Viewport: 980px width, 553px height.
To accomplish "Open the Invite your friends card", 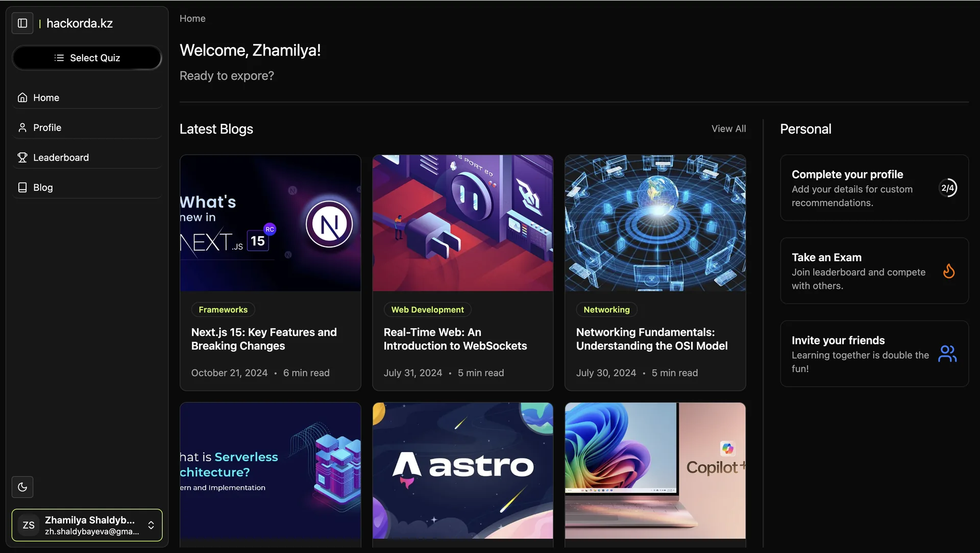I will pyautogui.click(x=874, y=354).
